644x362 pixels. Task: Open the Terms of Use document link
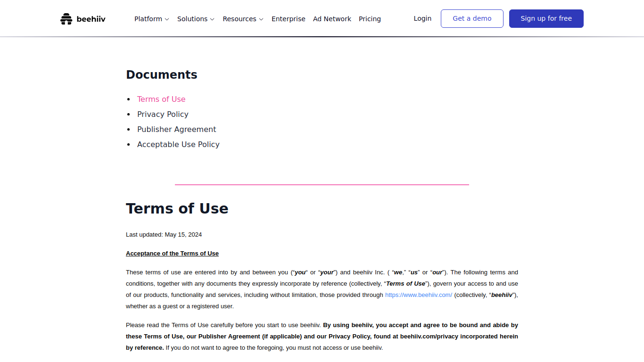tap(161, 99)
